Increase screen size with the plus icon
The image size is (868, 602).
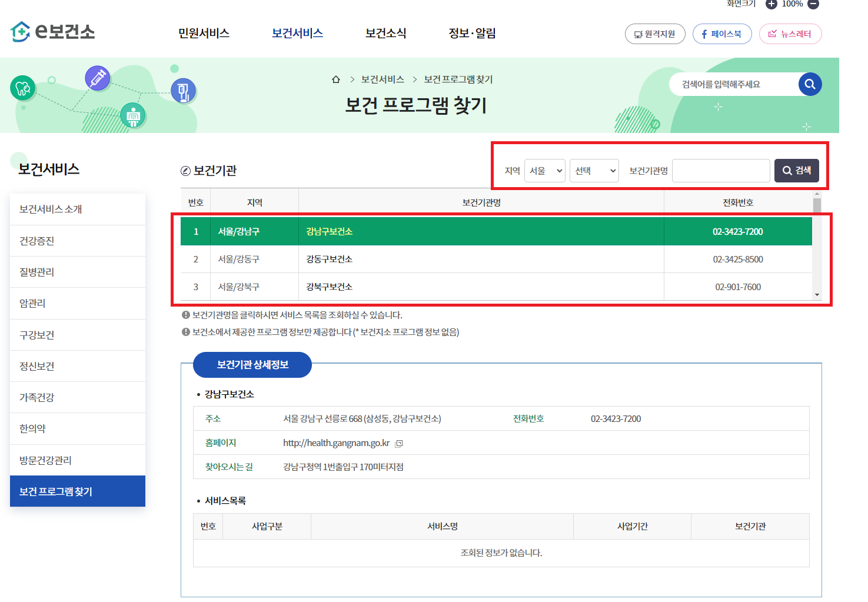770,4
